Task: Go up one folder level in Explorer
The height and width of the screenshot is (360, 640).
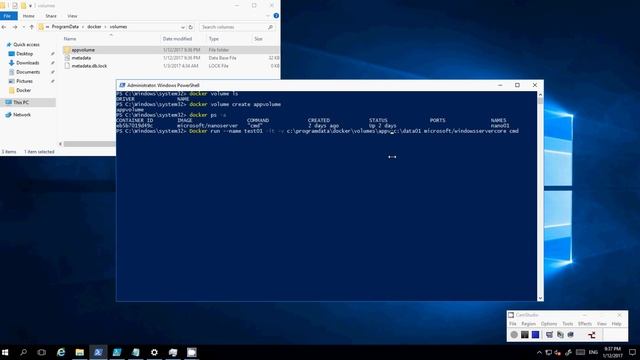Action: pos(31,27)
